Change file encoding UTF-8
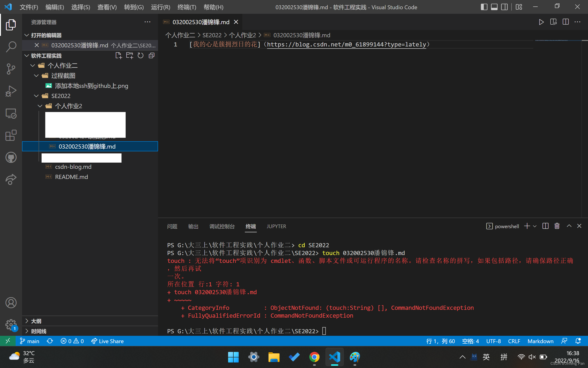Image resolution: width=588 pixels, height=368 pixels. 493,341
